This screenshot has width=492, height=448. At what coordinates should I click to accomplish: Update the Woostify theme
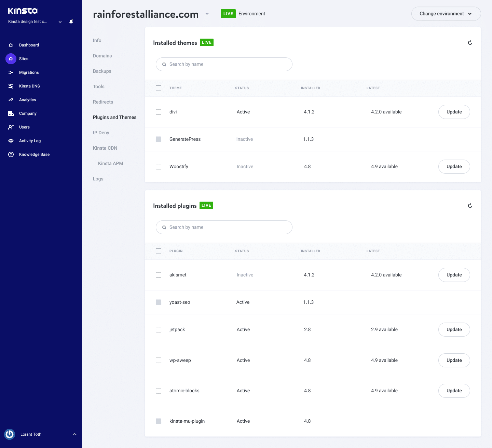click(x=454, y=167)
